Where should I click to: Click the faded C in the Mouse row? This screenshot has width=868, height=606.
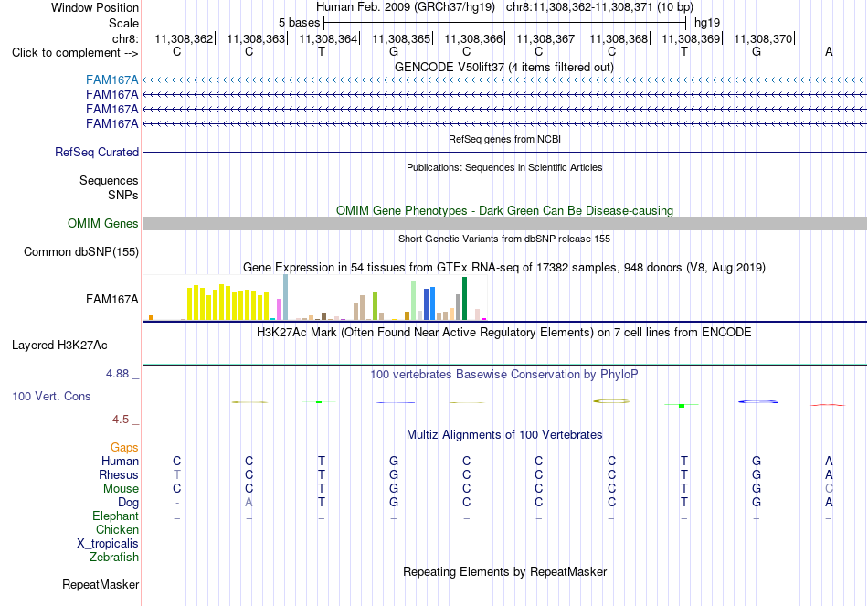coord(829,489)
